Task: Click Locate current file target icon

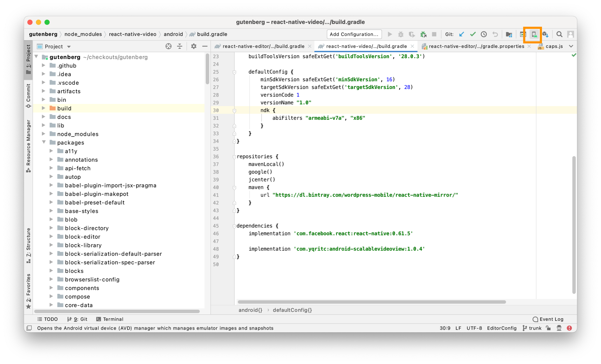Action: pyautogui.click(x=168, y=46)
